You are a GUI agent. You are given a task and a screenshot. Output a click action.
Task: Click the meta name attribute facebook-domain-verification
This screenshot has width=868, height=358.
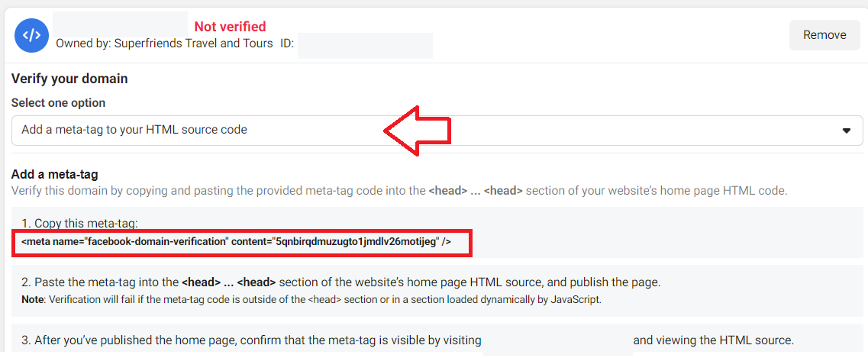click(156, 242)
